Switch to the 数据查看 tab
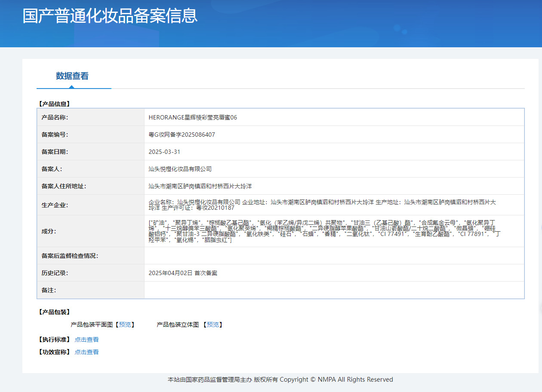Screen dimensions: 542x392 click(72, 76)
